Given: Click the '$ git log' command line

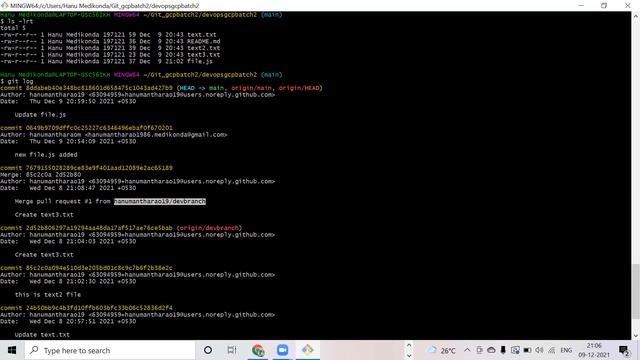Looking at the screenshot, I should (17, 81).
